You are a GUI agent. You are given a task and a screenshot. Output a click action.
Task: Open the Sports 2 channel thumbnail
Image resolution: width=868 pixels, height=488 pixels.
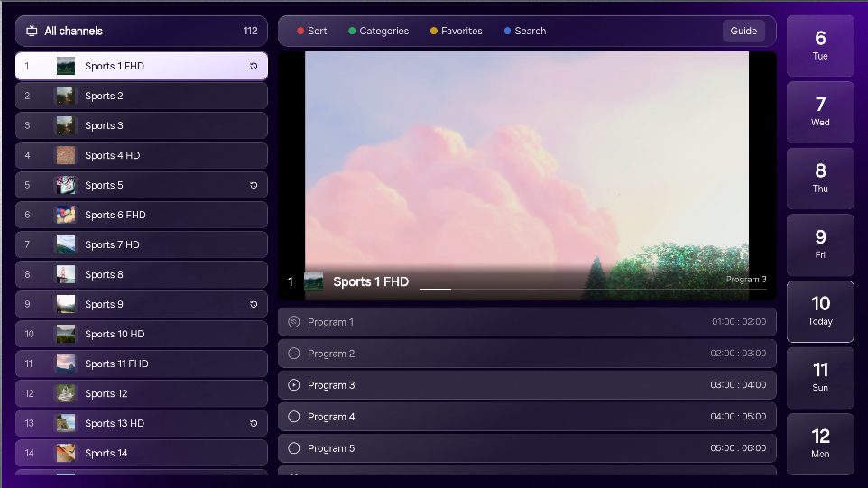(x=65, y=96)
